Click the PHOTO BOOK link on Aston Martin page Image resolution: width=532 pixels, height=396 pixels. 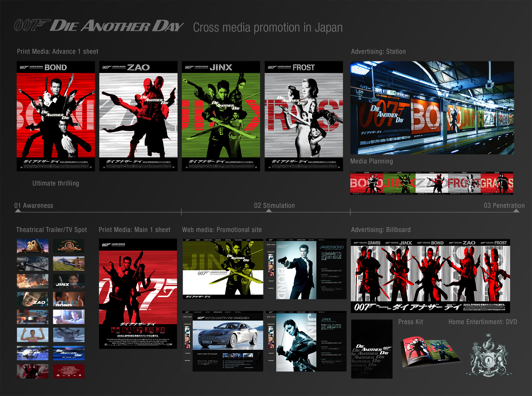tap(249, 367)
